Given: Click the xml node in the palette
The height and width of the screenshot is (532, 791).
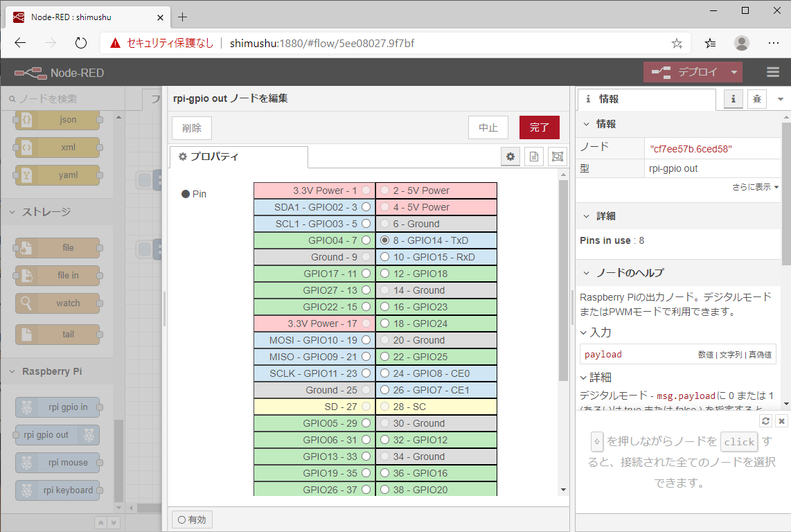Looking at the screenshot, I should (57, 148).
